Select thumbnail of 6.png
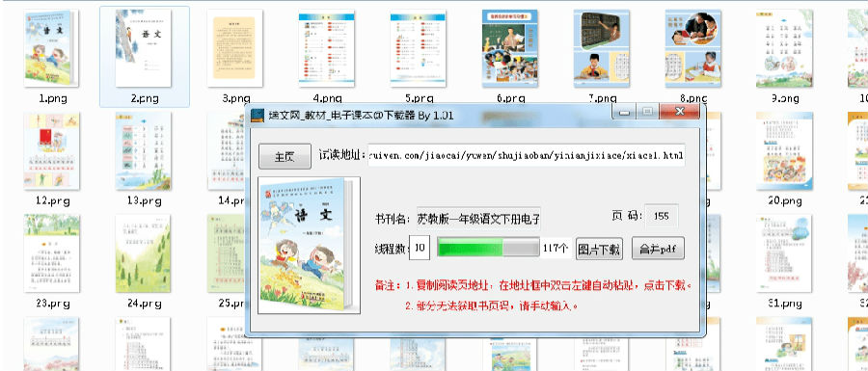868x371 pixels. click(x=510, y=48)
